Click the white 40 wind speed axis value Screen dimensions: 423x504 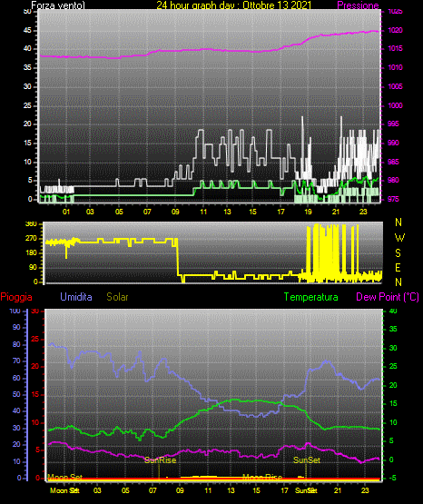[27, 48]
